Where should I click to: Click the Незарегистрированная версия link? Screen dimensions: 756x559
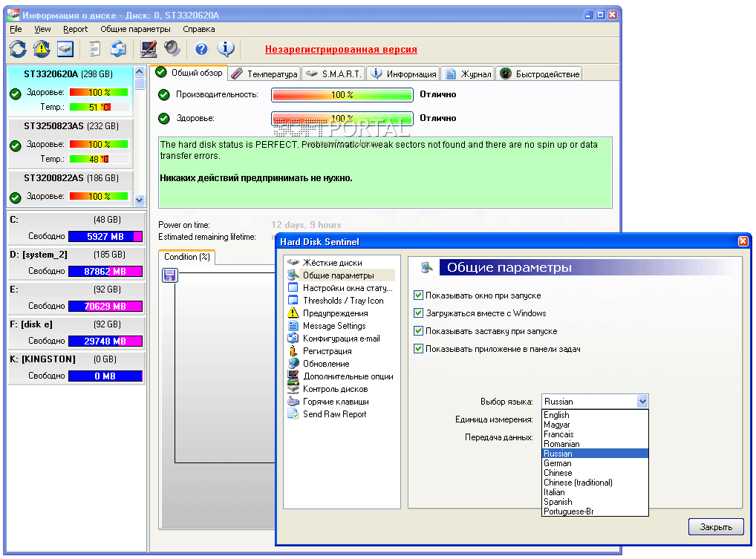341,49
